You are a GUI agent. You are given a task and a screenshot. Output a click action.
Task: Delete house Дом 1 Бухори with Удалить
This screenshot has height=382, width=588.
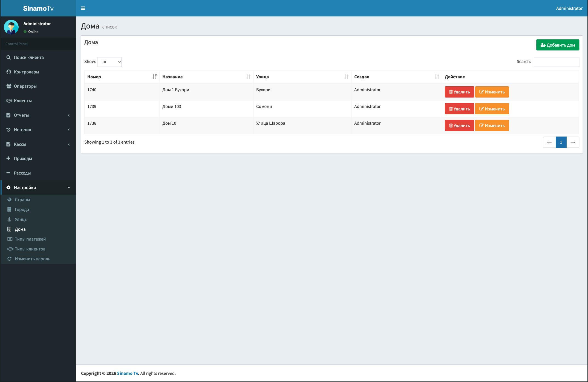(x=459, y=92)
